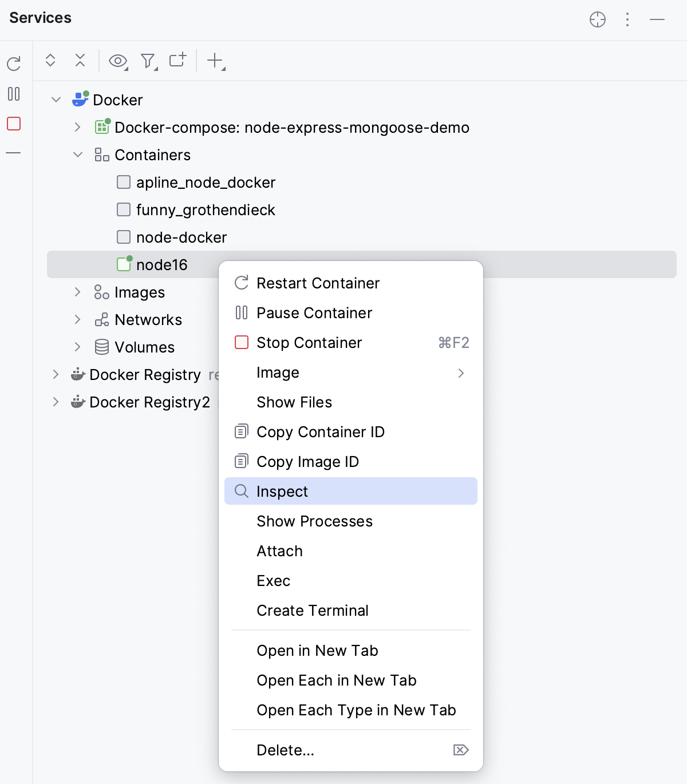Open the View Options eye icon
Image resolution: width=687 pixels, height=784 pixels.
(x=117, y=60)
